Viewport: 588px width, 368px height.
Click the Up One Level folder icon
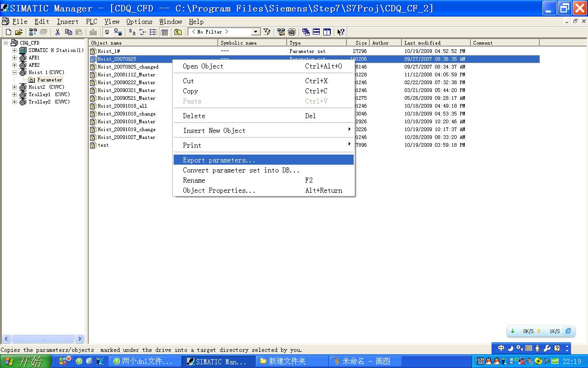pyautogui.click(x=178, y=32)
